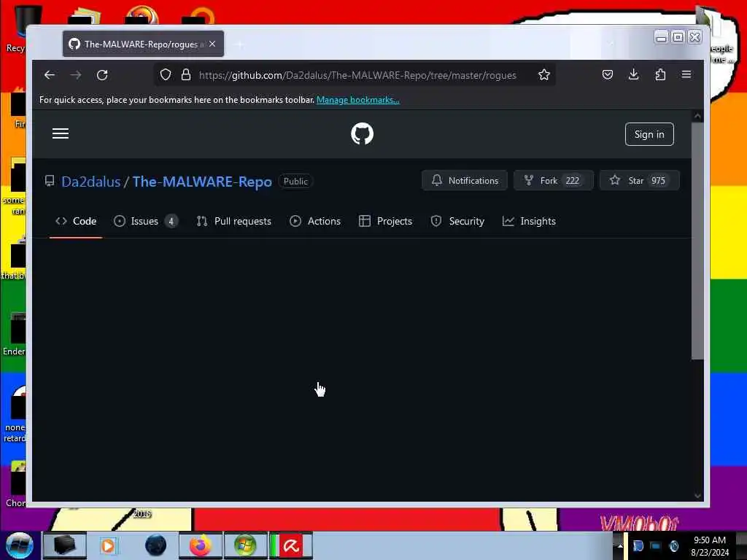The height and width of the screenshot is (560, 747).
Task: Maximize the Firefox window
Action: (678, 37)
